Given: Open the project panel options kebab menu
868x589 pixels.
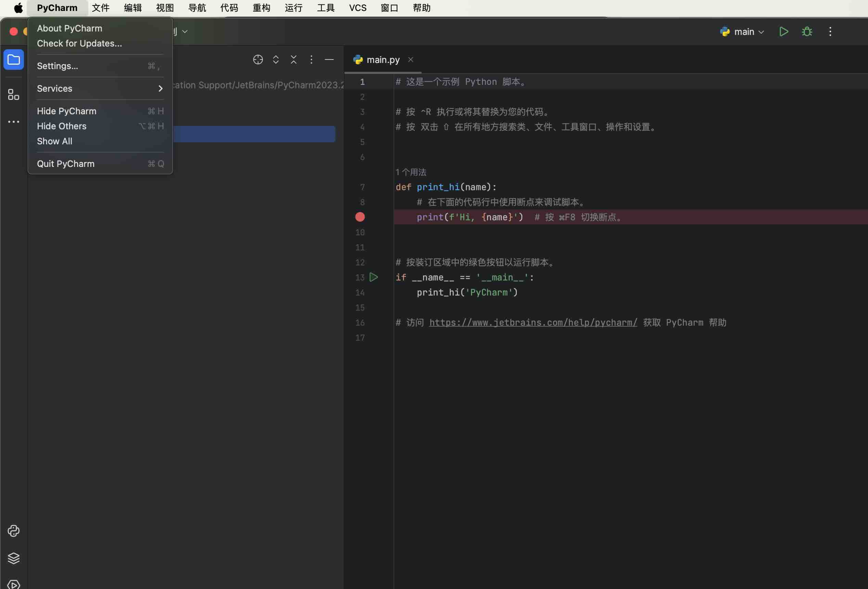Looking at the screenshot, I should tap(311, 60).
